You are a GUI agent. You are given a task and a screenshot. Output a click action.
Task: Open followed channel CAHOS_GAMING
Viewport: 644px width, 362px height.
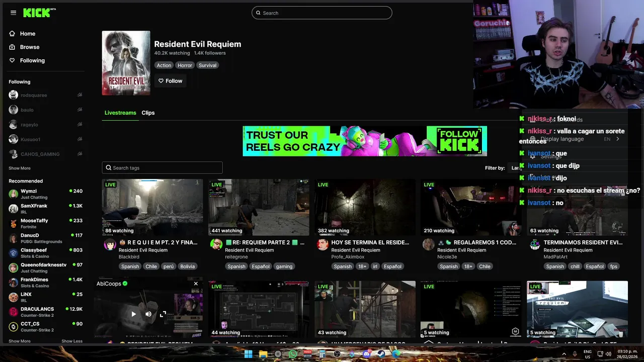click(40, 154)
